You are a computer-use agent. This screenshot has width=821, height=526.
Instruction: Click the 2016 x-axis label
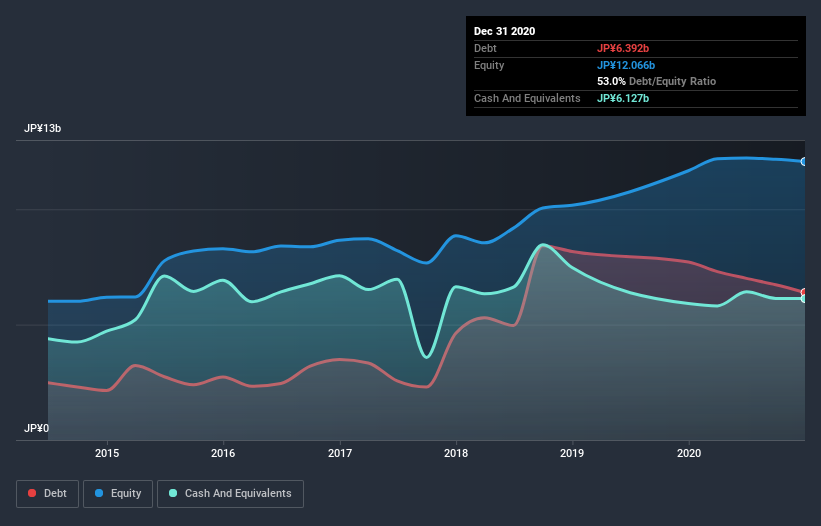223,453
